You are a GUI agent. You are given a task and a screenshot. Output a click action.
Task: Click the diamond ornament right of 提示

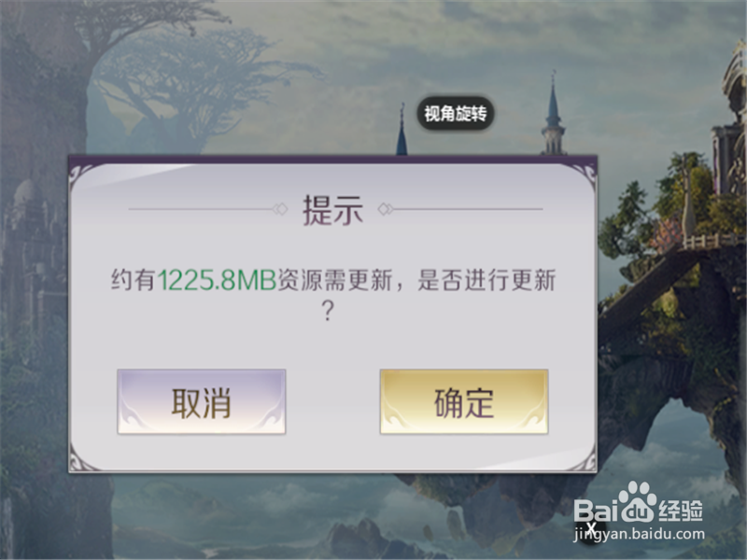[386, 209]
